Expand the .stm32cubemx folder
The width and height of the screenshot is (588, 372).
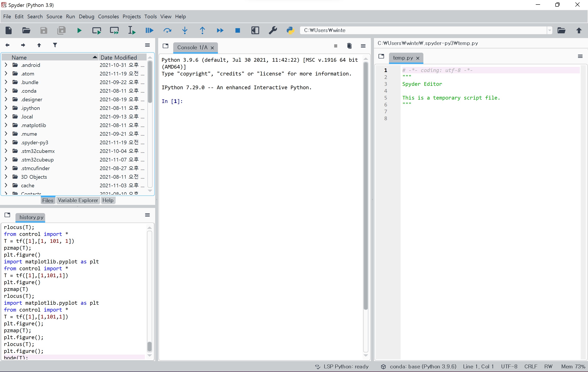[x=6, y=151]
